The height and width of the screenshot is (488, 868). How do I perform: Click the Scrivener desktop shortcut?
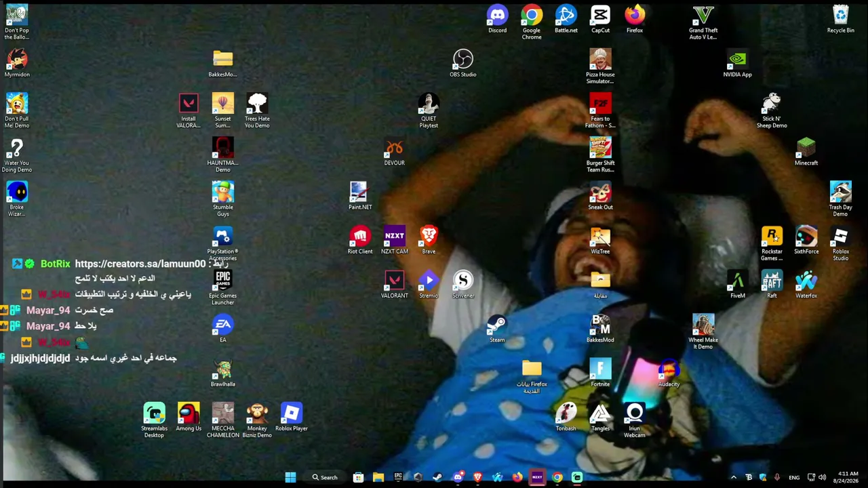[463, 285]
